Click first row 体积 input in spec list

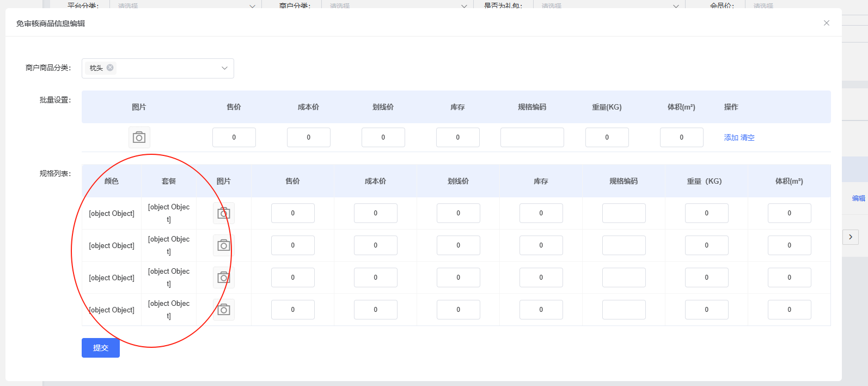tap(790, 213)
